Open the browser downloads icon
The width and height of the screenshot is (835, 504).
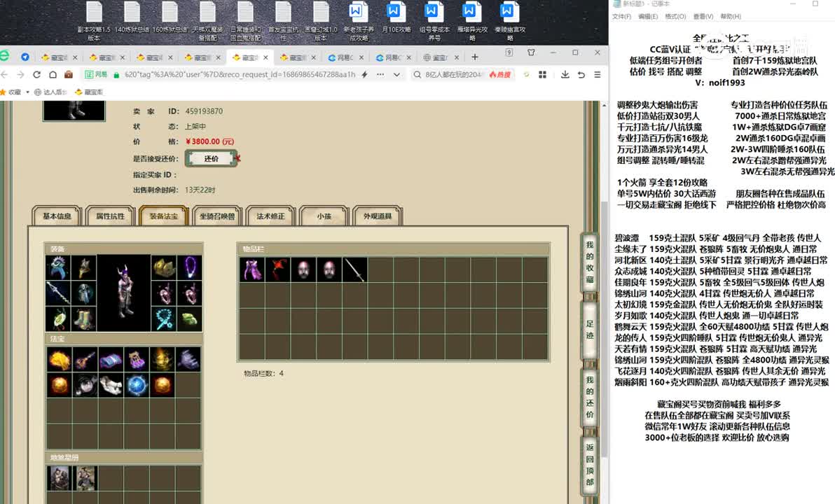point(565,74)
